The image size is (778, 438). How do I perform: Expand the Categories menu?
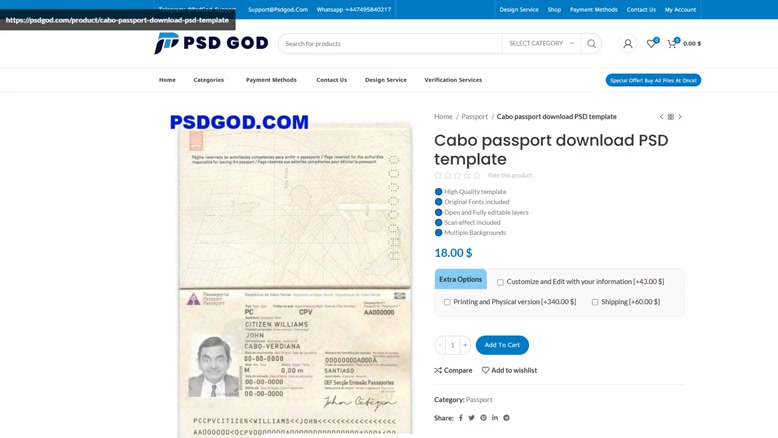tap(208, 80)
